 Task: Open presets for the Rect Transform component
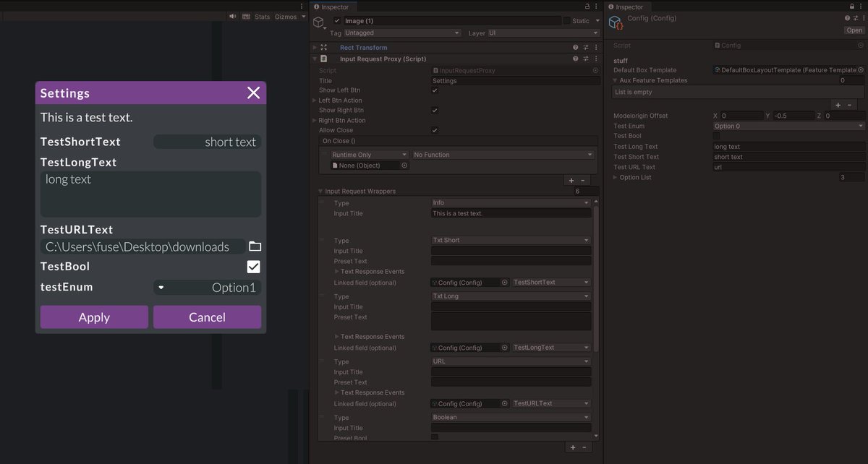586,47
